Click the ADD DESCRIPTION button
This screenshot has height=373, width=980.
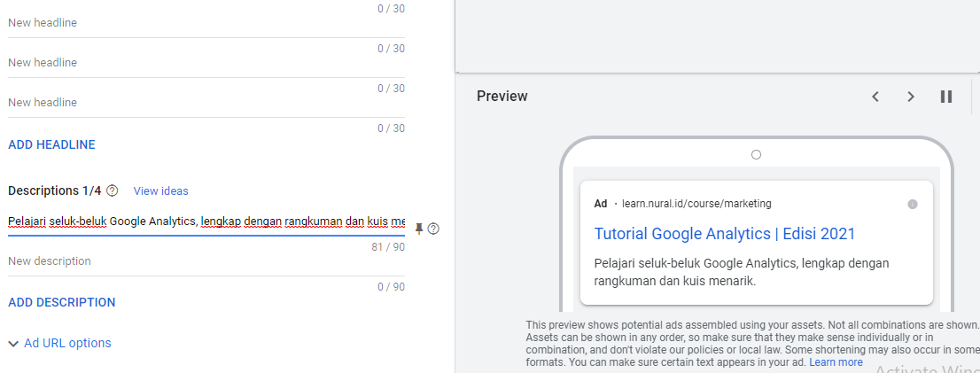pos(62,302)
